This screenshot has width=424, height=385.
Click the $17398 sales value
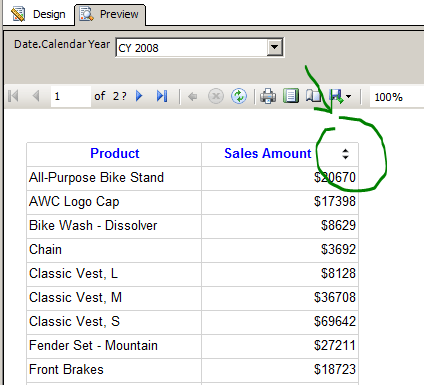click(x=335, y=201)
